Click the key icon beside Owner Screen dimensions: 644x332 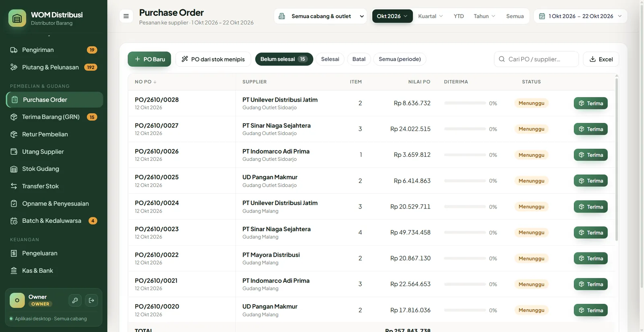tap(75, 300)
